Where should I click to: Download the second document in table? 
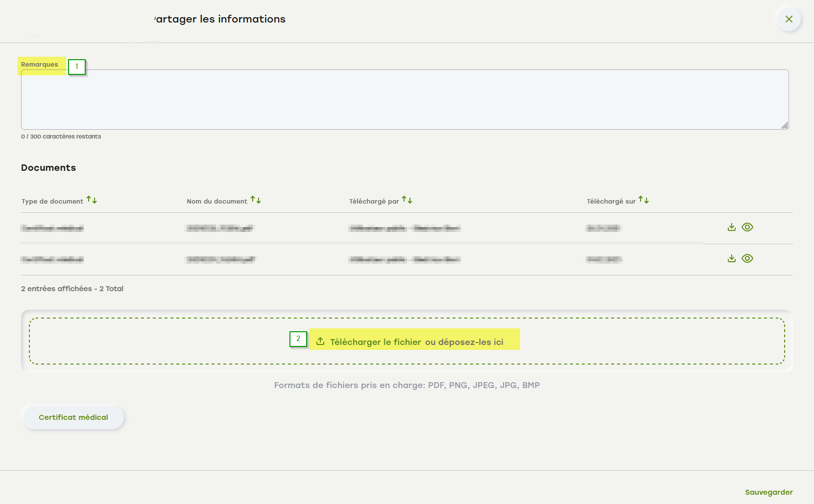(x=732, y=258)
